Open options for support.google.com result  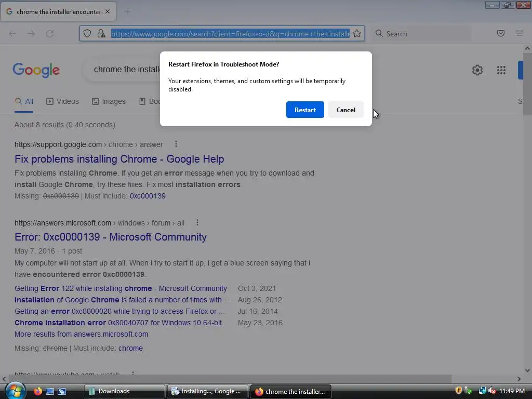176,144
